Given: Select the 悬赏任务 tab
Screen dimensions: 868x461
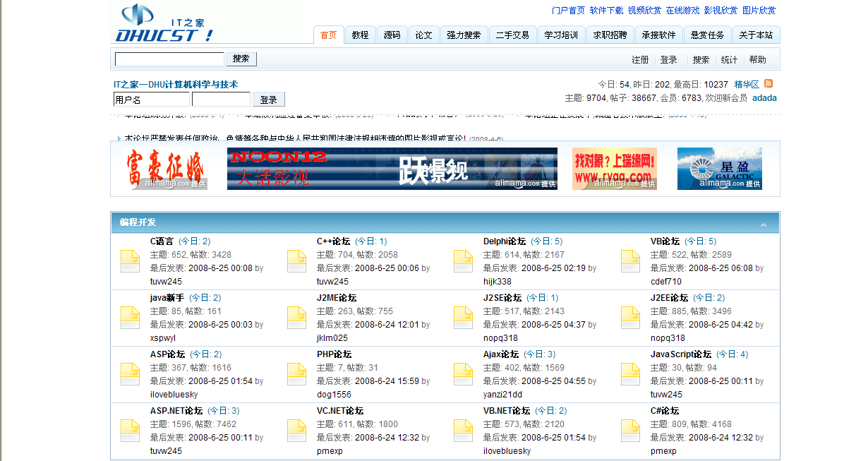Looking at the screenshot, I should coord(708,34).
